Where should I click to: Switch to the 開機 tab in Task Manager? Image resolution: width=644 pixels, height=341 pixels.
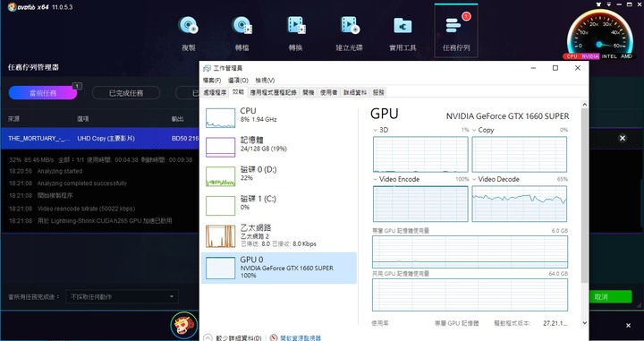tap(309, 93)
